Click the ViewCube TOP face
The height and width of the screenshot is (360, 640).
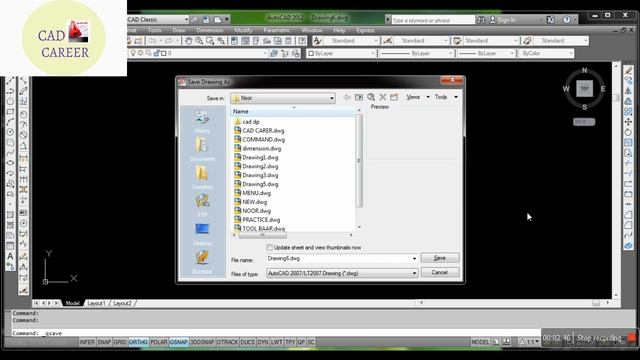click(584, 89)
